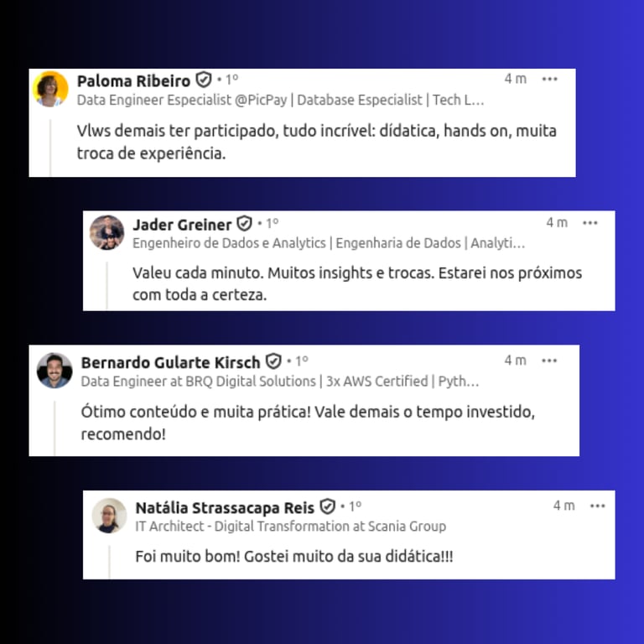This screenshot has height=644, width=644.
Task: Open Jader Greiner's profile picture
Action: [106, 232]
